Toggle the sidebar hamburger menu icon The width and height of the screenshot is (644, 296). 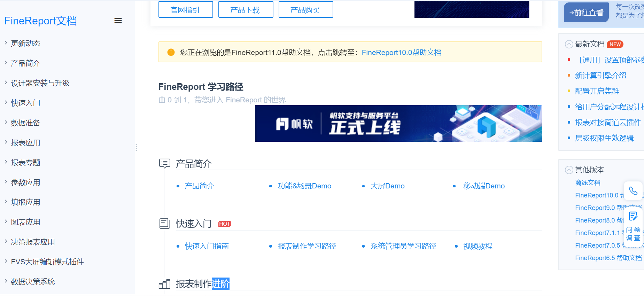pyautogui.click(x=118, y=21)
